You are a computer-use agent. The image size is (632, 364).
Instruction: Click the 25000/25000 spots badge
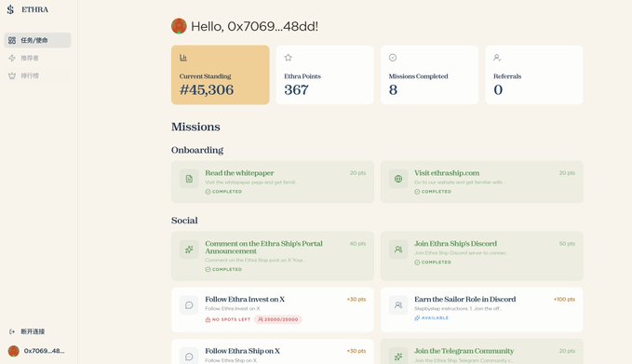point(278,319)
